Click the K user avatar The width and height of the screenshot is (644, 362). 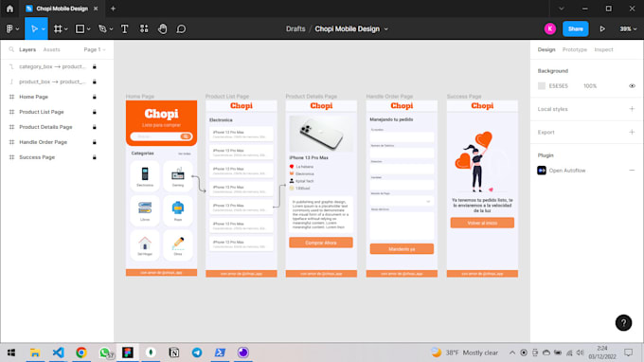click(x=550, y=28)
